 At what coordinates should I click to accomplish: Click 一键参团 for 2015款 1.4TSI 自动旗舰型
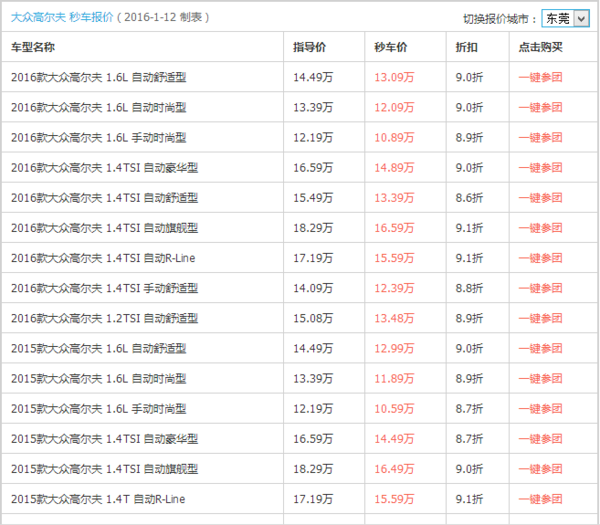point(540,469)
